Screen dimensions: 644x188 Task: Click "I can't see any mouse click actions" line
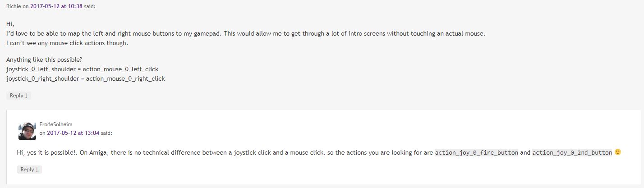(x=67, y=43)
